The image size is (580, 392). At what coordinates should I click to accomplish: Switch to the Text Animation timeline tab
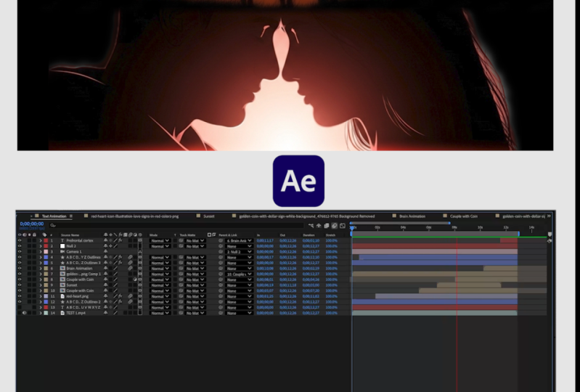(x=54, y=216)
